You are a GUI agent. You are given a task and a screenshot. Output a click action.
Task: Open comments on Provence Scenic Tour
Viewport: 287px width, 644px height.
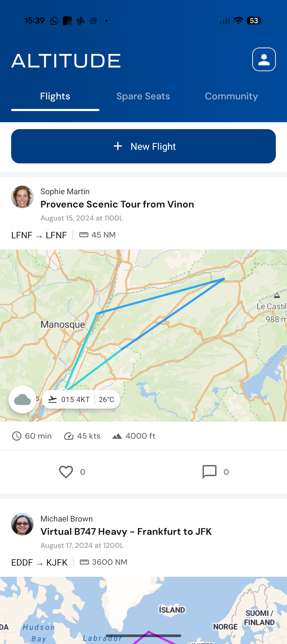click(209, 472)
